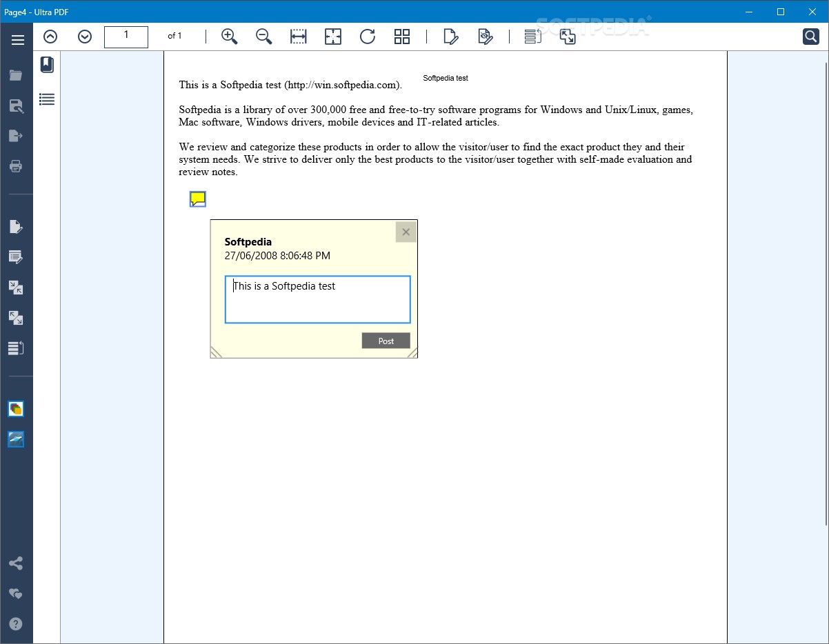Click expand view icon in sidebar
Screen dimensions: 829x644
[x=16, y=318]
